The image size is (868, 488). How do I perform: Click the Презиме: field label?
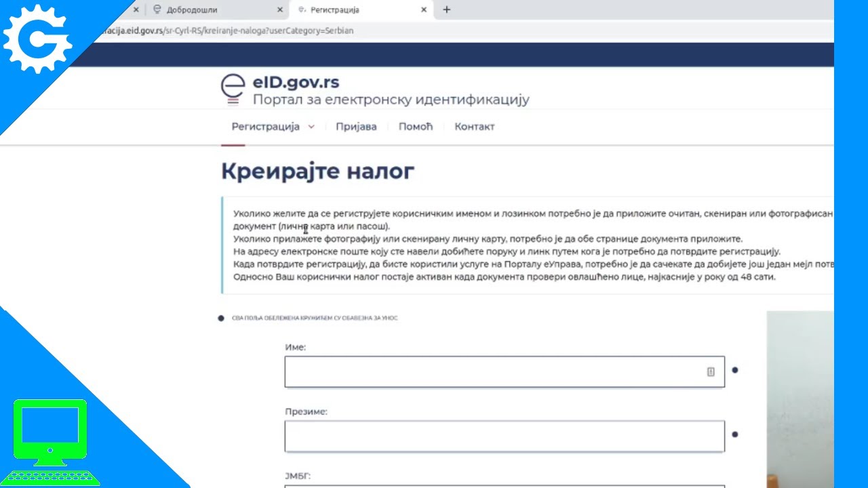pos(306,411)
